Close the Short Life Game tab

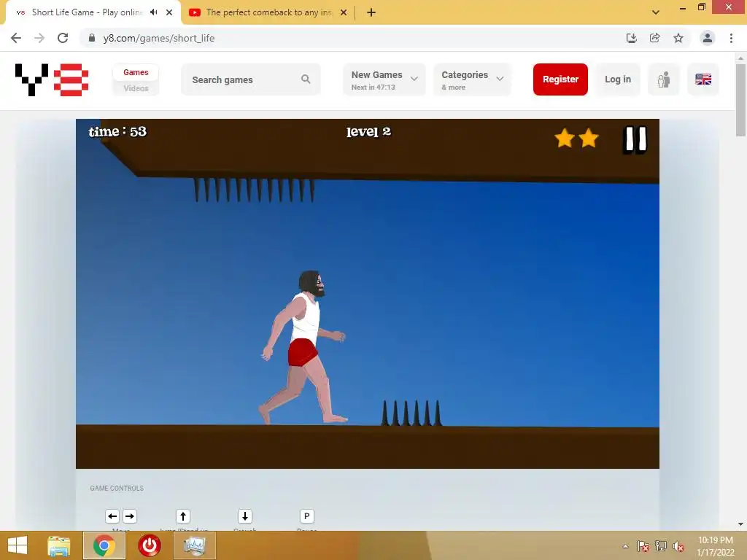(x=169, y=12)
